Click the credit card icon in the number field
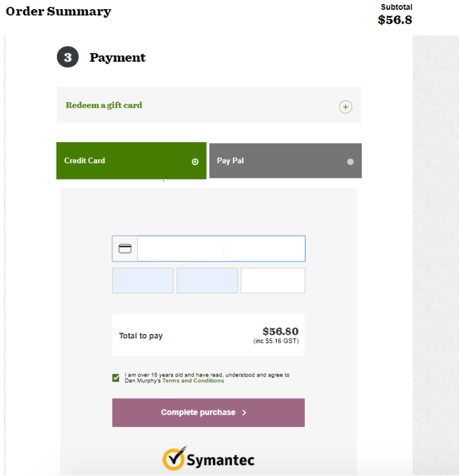The image size is (459, 476). point(125,249)
